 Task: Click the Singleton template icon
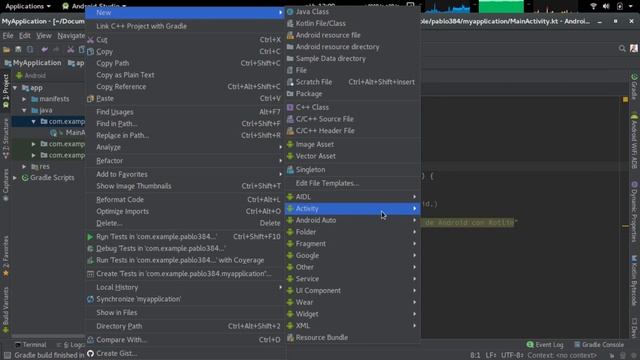tap(290, 170)
